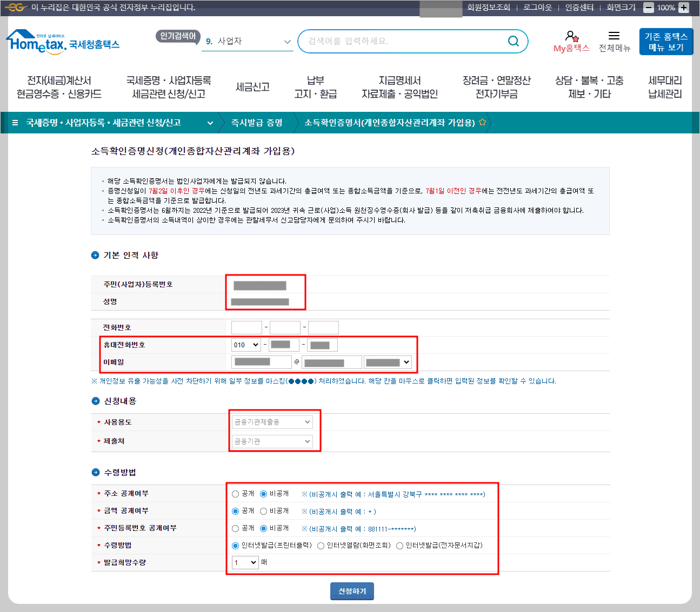Open the 사용용도 dropdown
This screenshot has width=700, height=612.
pos(271,422)
